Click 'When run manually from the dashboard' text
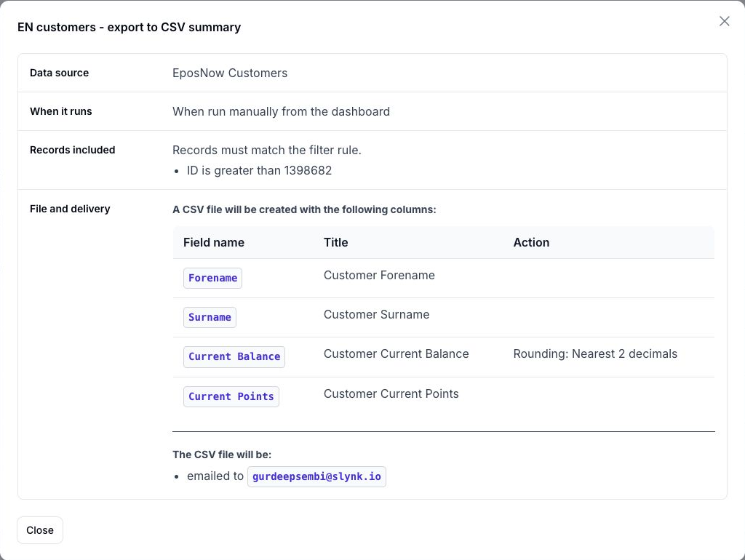 [x=282, y=111]
